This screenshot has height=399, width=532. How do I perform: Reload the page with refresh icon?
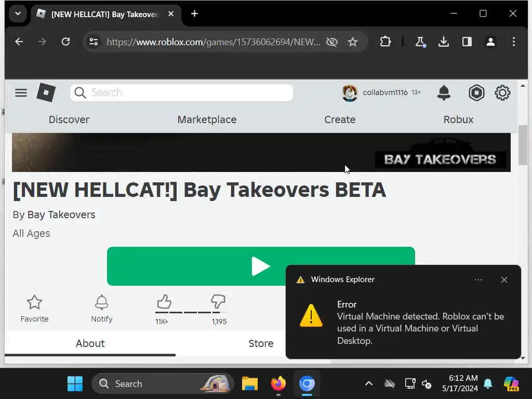66,42
